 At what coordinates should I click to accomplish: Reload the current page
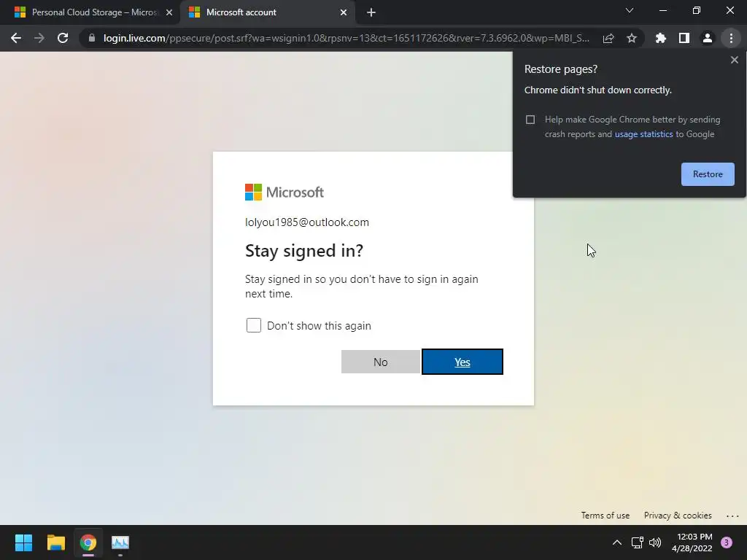tap(63, 38)
